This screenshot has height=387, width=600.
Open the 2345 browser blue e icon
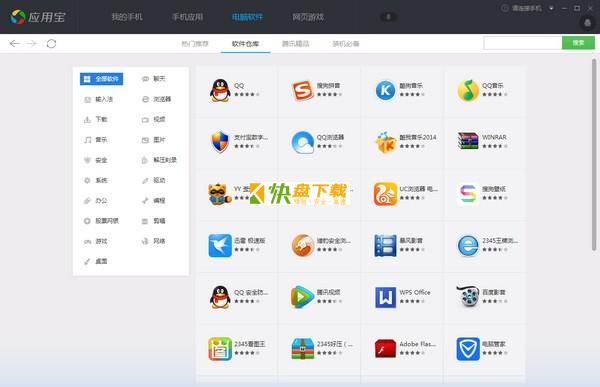[468, 245]
